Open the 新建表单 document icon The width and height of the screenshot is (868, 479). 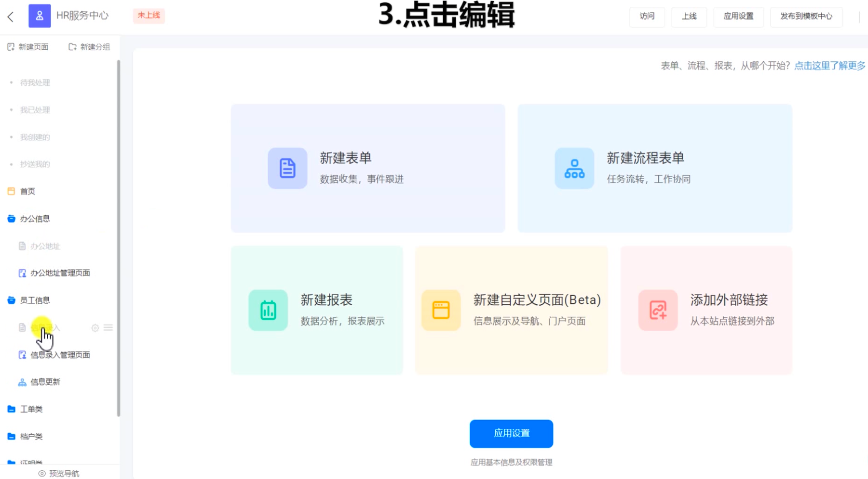tap(287, 168)
